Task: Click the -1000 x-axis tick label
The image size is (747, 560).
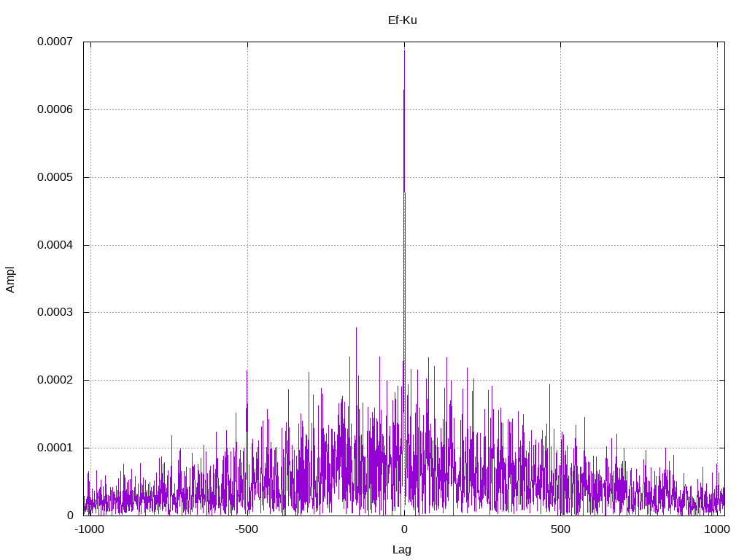Action: click(90, 529)
